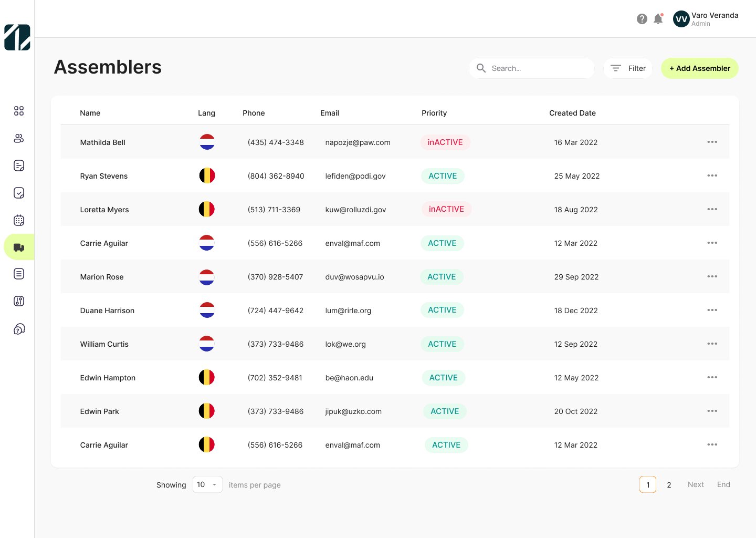Open the notifications bell
Image resolution: width=756 pixels, height=538 pixels.
(658, 19)
